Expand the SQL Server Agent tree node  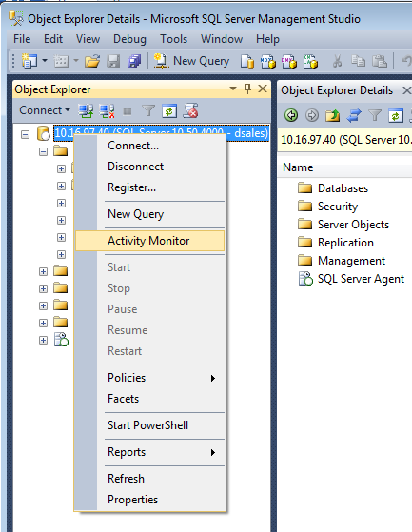[x=43, y=340]
